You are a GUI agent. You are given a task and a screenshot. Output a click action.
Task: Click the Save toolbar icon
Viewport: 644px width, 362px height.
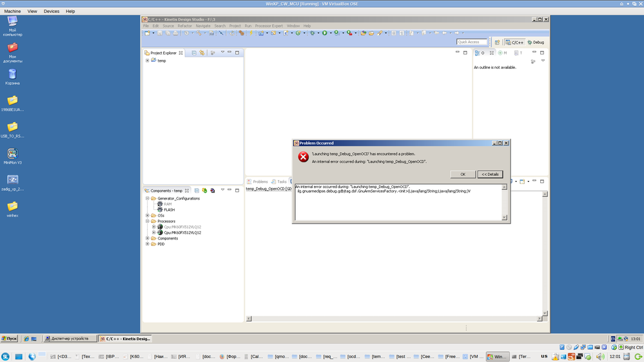tap(160, 33)
